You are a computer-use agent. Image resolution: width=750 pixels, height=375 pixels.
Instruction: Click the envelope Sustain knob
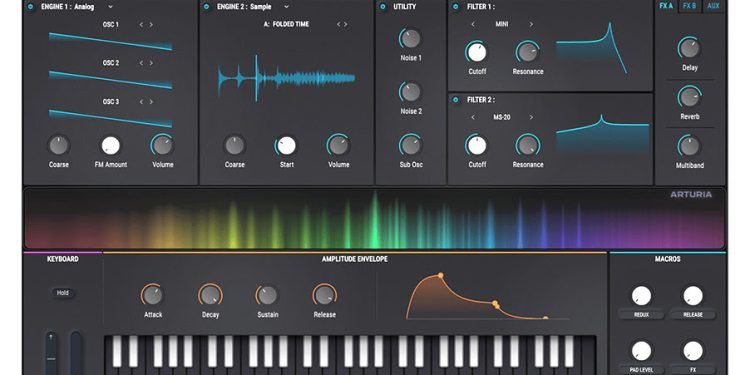267,295
